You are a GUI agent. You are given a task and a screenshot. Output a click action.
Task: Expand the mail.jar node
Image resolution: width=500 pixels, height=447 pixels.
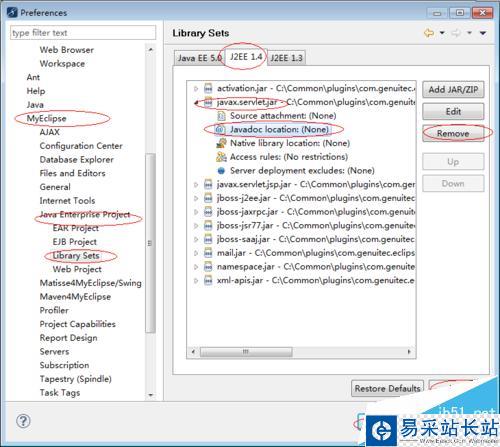(x=196, y=253)
